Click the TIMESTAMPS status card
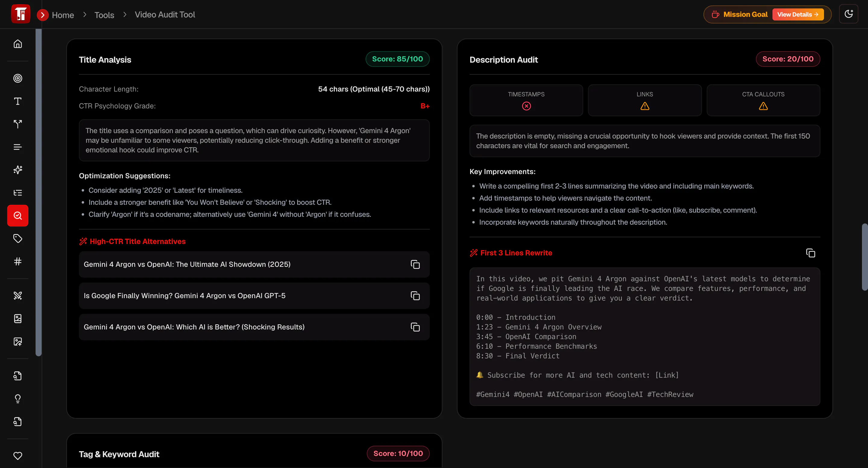 pyautogui.click(x=526, y=100)
